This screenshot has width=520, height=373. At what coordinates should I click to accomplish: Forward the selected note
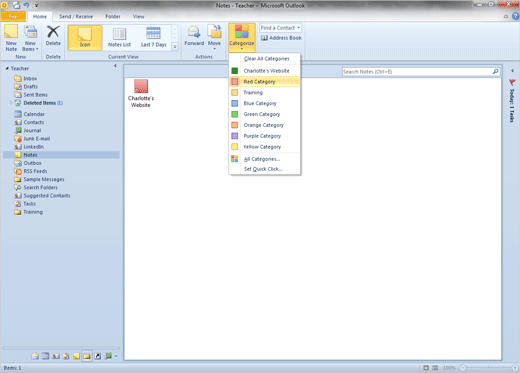[x=194, y=36]
